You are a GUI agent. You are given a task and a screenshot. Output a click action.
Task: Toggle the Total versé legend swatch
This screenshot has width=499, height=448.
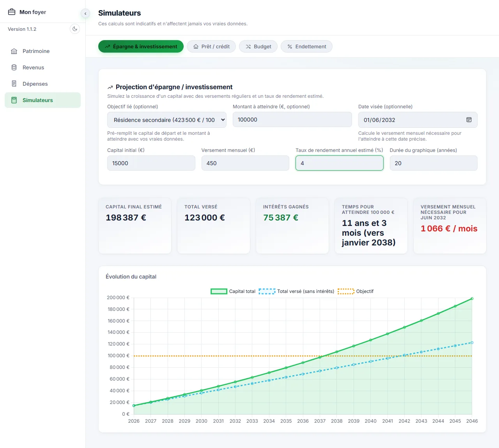click(x=267, y=291)
